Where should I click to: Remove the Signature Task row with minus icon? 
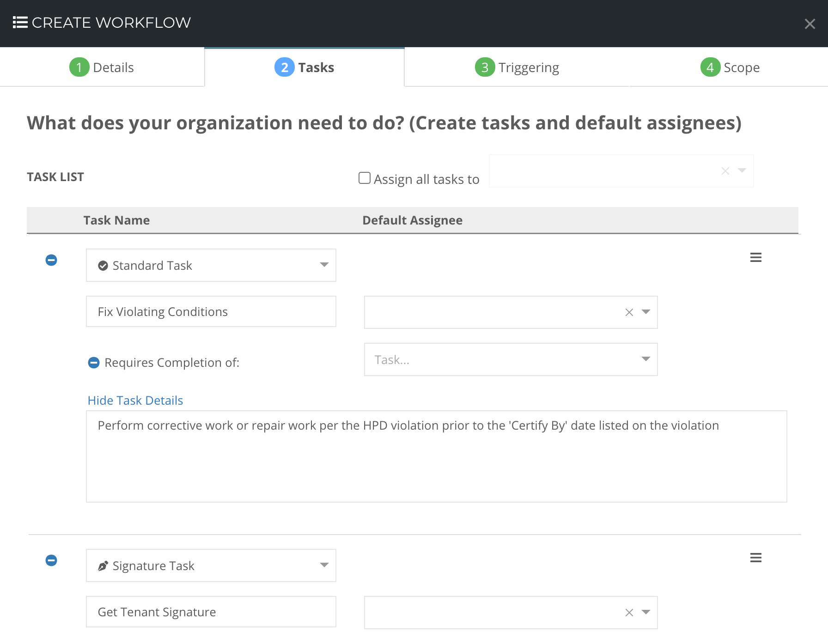pos(51,560)
